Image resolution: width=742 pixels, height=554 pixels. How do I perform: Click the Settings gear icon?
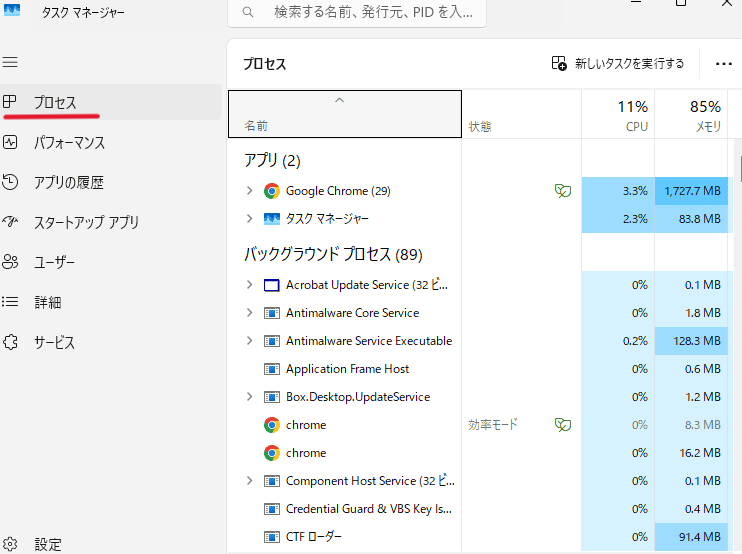coord(10,544)
